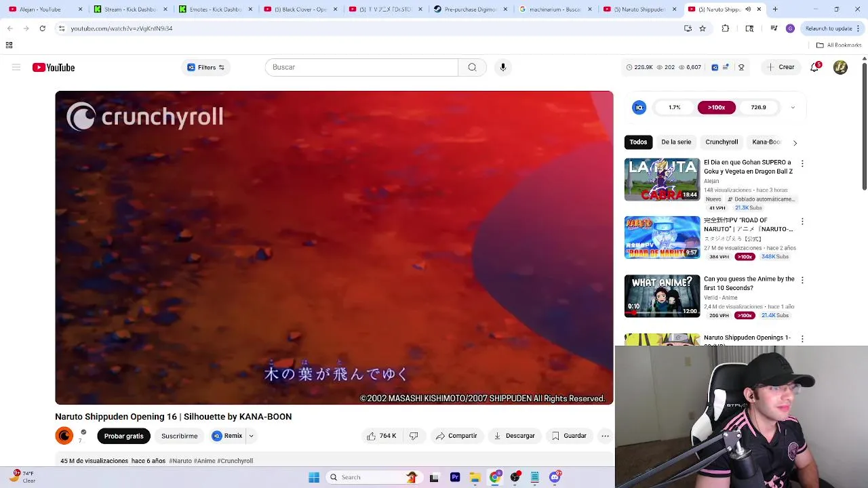868x488 pixels.
Task: Switch to the Alejan - YouTube tab
Action: tap(44, 9)
